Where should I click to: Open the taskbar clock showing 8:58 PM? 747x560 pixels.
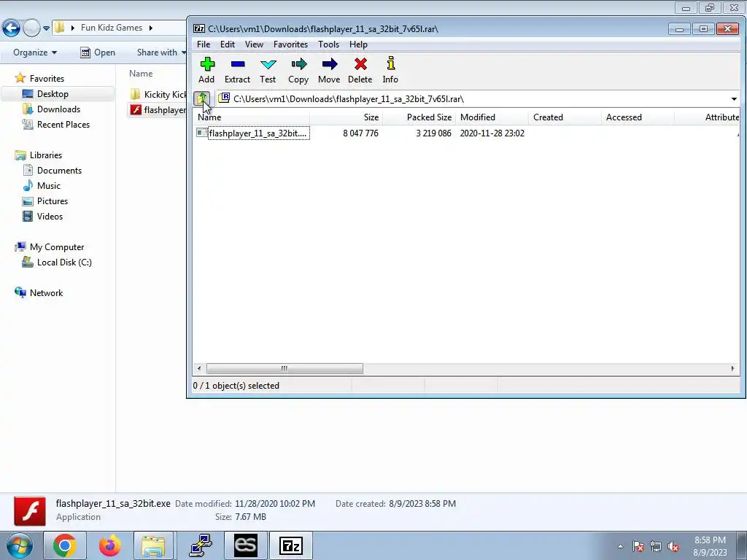click(x=710, y=546)
